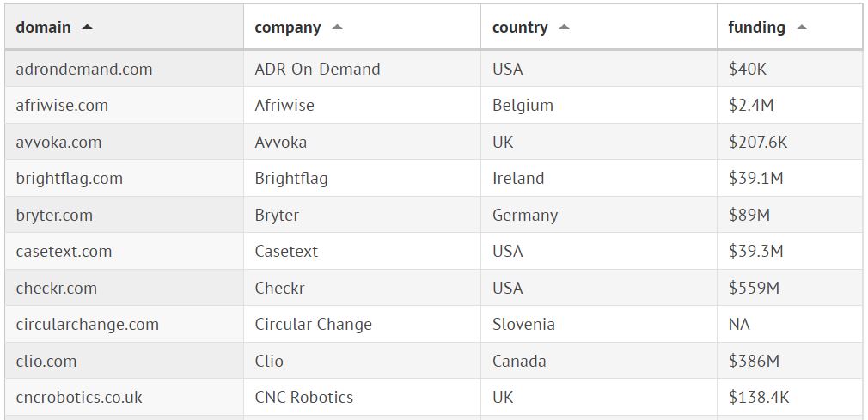
Task: Click the casetext.com domain entry
Action: (64, 252)
